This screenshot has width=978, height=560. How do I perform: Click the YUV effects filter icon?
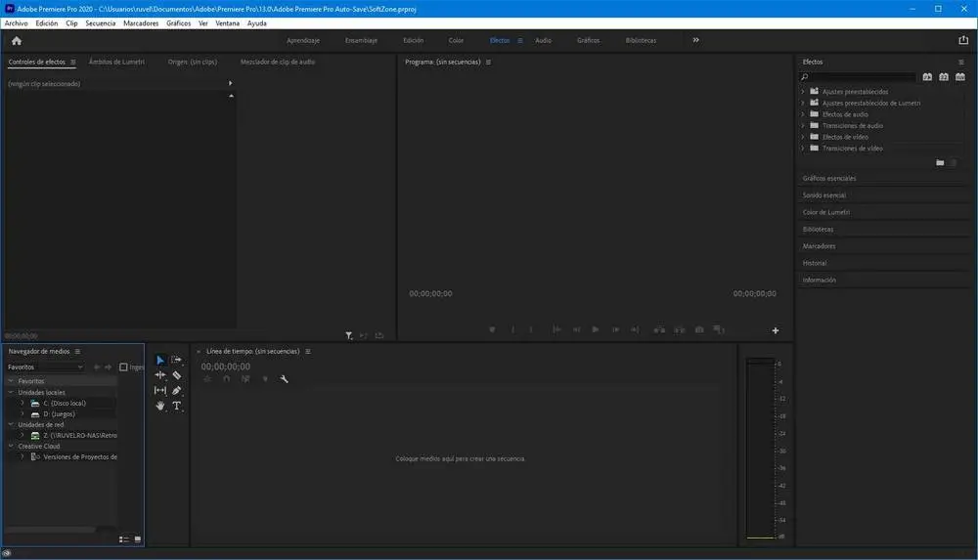click(960, 76)
